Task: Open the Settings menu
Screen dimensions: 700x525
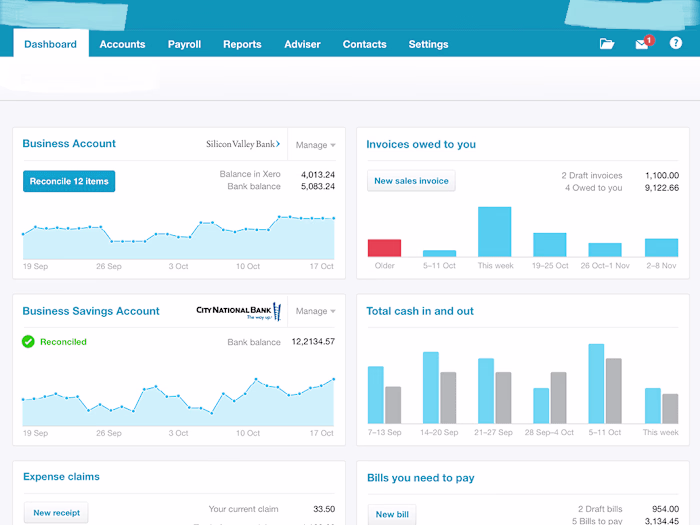Action: click(x=428, y=44)
